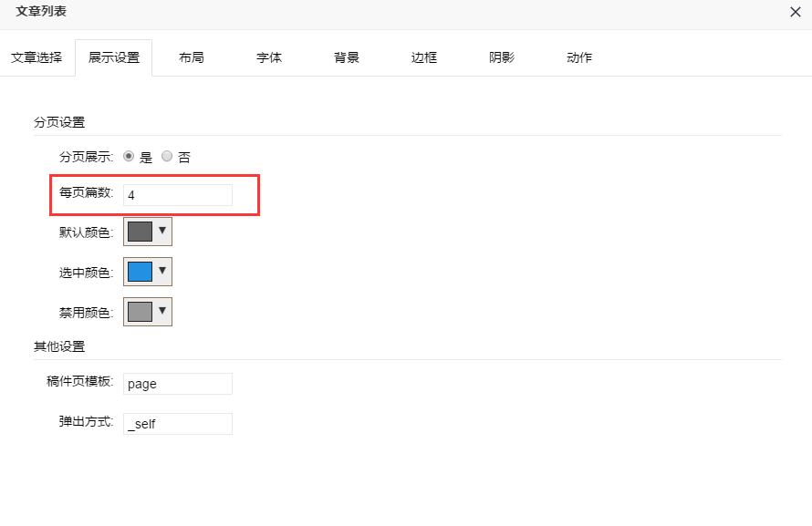Expand the 默认颜色 dropdown arrow
The height and width of the screenshot is (526, 812).
point(162,232)
